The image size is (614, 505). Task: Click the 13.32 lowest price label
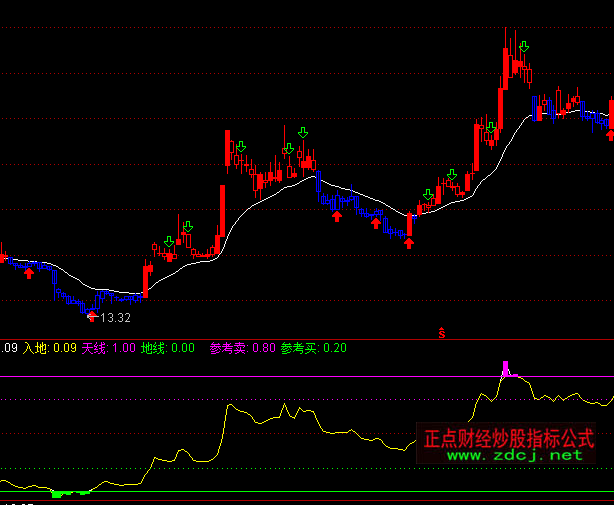(116, 317)
